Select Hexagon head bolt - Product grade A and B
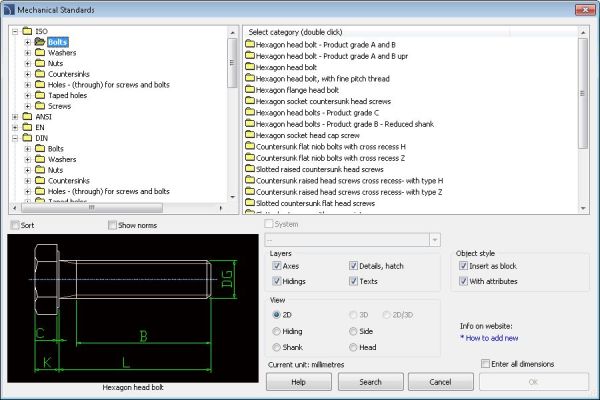The image size is (600, 400). pos(325,44)
